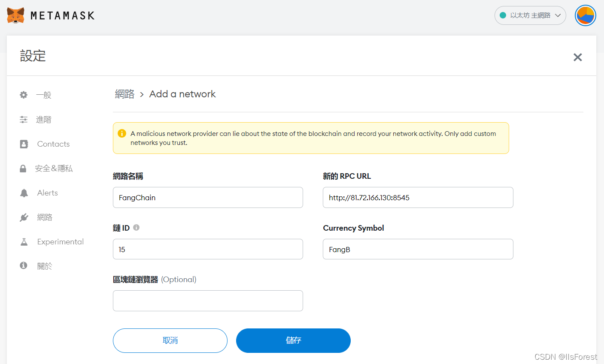
Task: Click the warning icon in the yellow banner
Action: click(x=121, y=133)
